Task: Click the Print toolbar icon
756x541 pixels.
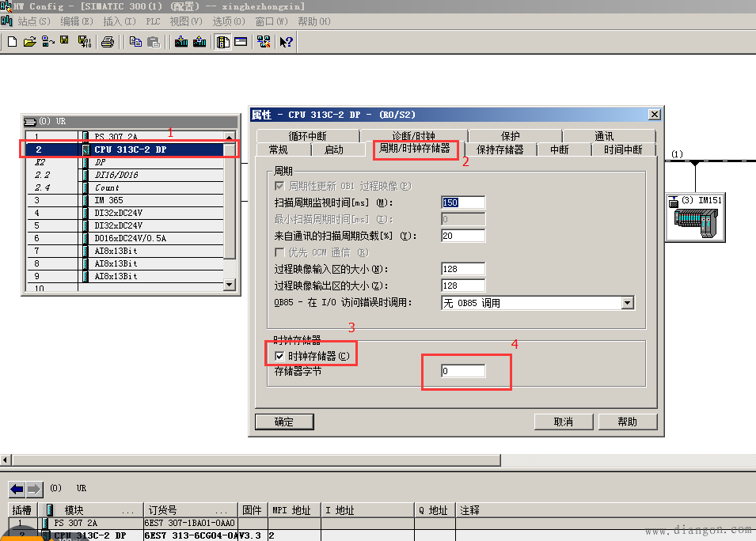Action: [x=108, y=42]
